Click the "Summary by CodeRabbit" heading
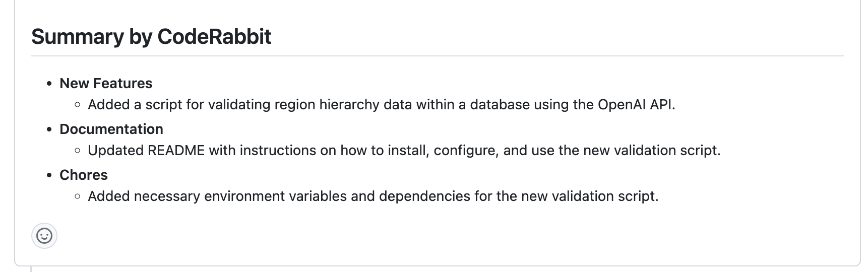868x272 pixels. (x=151, y=37)
